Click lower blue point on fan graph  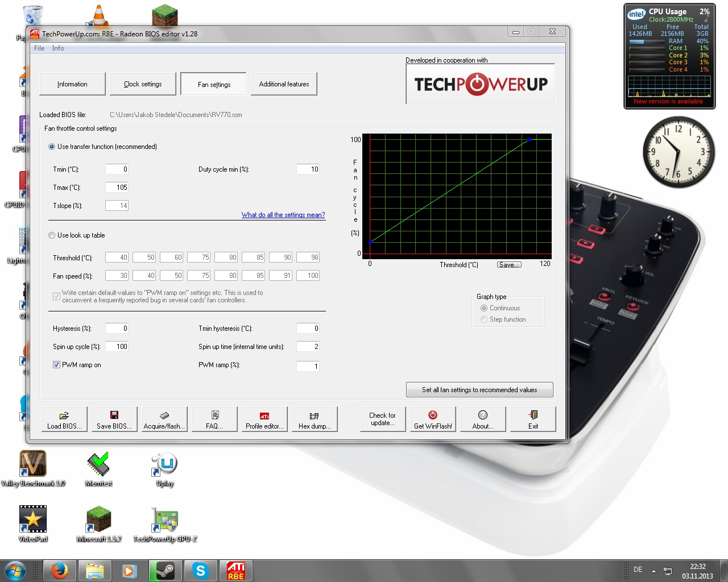370,243
